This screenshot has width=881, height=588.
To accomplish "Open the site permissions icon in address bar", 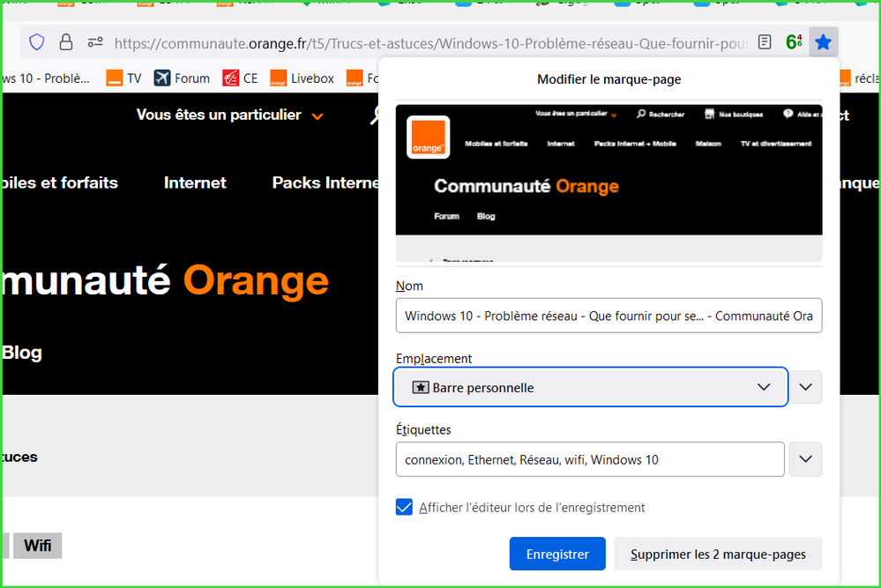I will tap(95, 42).
